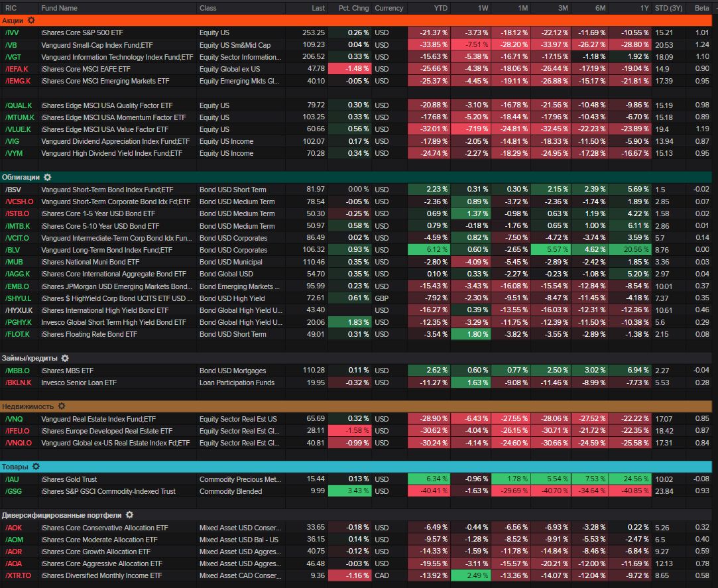Image resolution: width=718 pixels, height=588 pixels.
Task: Open the /BLV ticker
Action: point(13,249)
